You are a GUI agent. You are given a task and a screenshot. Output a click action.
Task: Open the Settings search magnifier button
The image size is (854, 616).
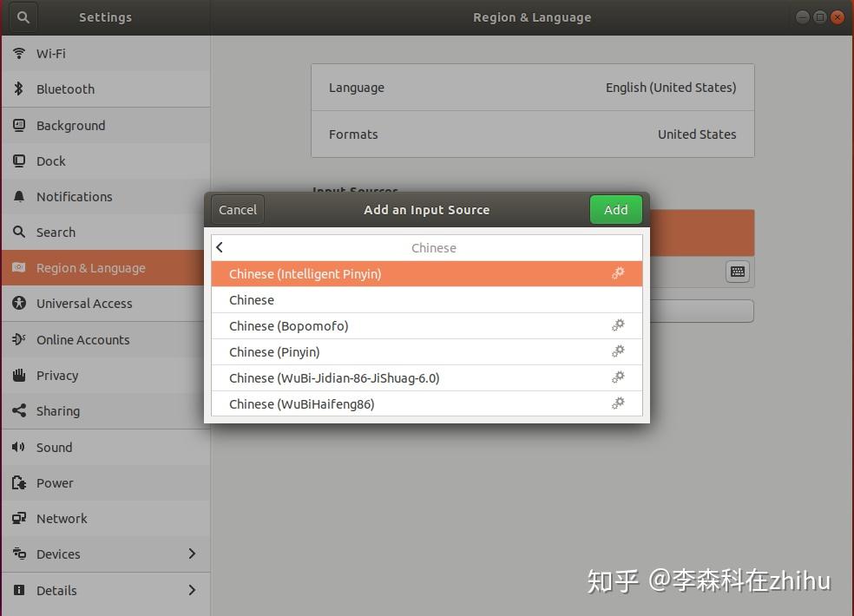(23, 17)
